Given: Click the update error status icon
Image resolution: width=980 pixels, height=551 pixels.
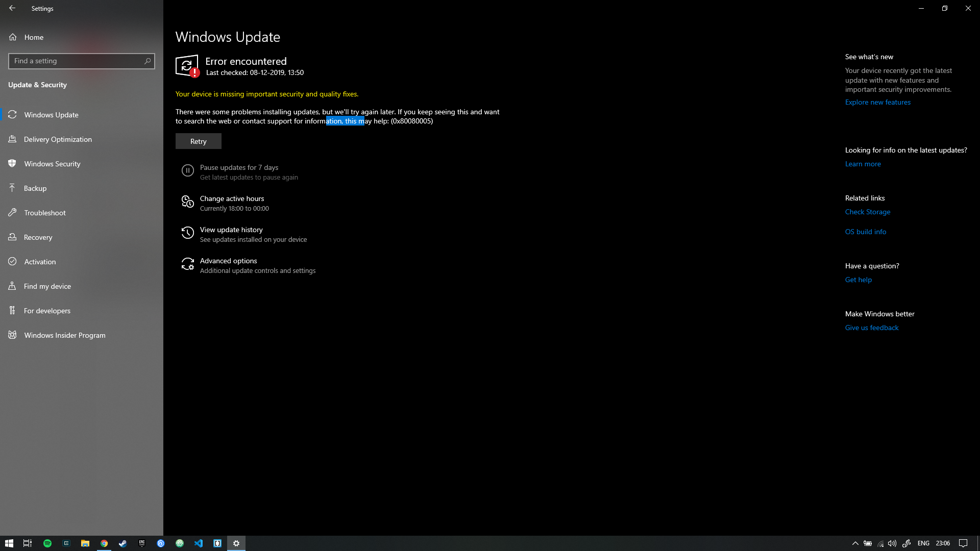Looking at the screenshot, I should click(187, 66).
